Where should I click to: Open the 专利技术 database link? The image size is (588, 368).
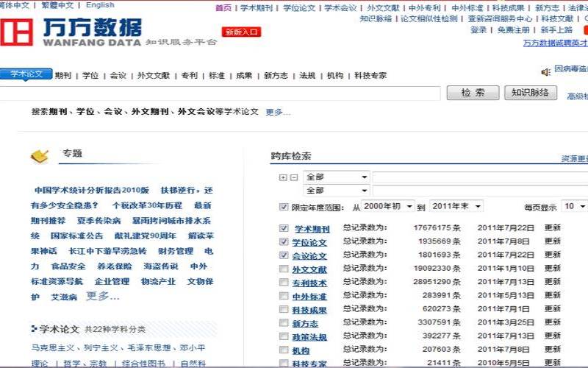pos(309,283)
